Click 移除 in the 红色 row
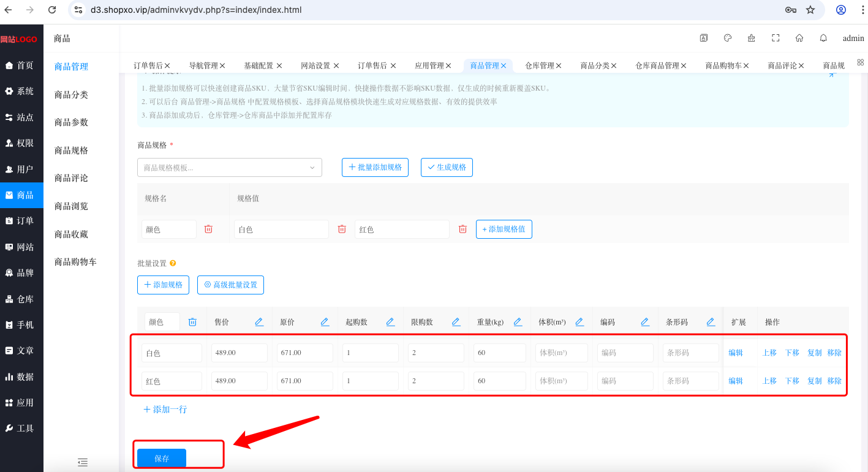This screenshot has width=868, height=472. coord(834,381)
